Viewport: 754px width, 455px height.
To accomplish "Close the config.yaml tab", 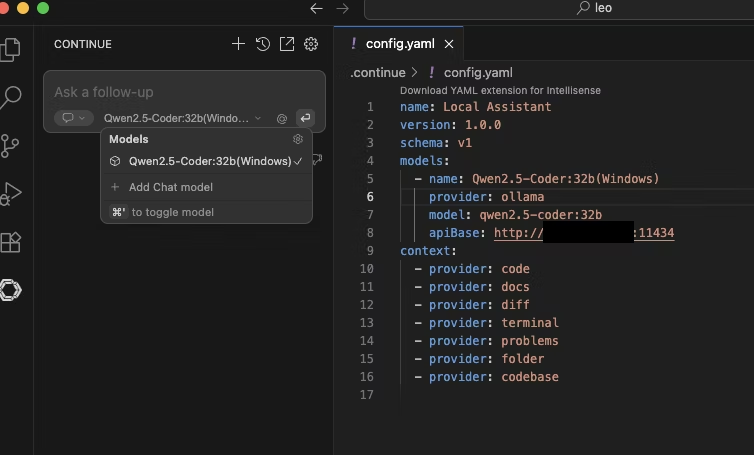I will click(449, 44).
